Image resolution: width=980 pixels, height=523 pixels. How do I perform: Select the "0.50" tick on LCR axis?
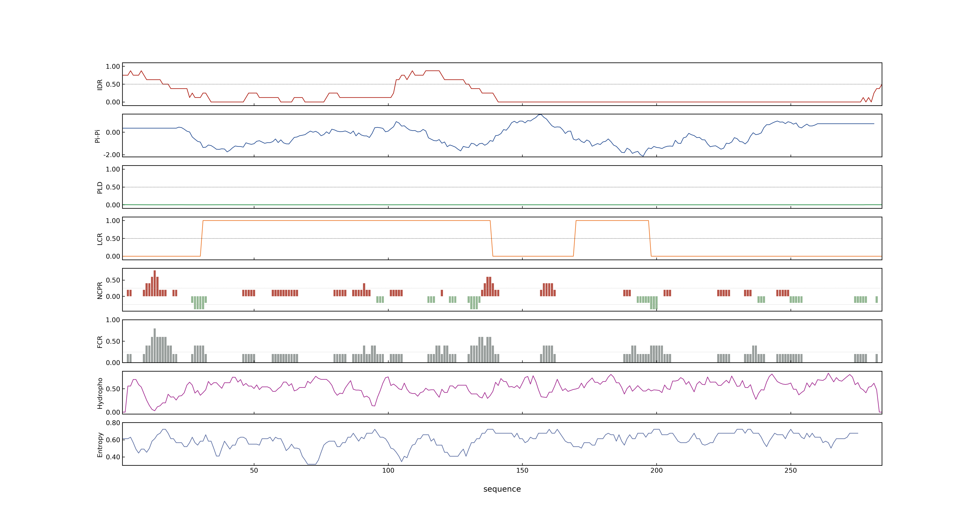coord(113,239)
